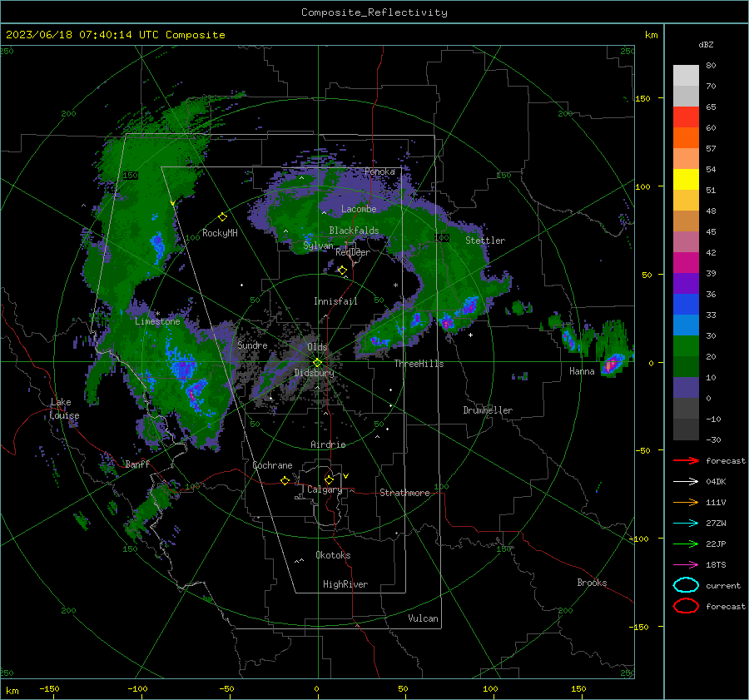Click the light blue 30-33 dBZ swatch
749x700 pixels.
pyautogui.click(x=686, y=325)
